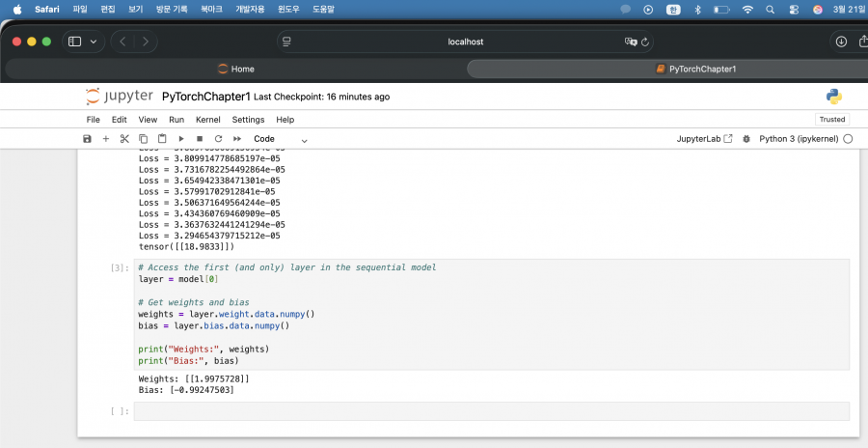Cut the selected cell using the scissors icon
This screenshot has width=868, height=448.
pos(124,139)
